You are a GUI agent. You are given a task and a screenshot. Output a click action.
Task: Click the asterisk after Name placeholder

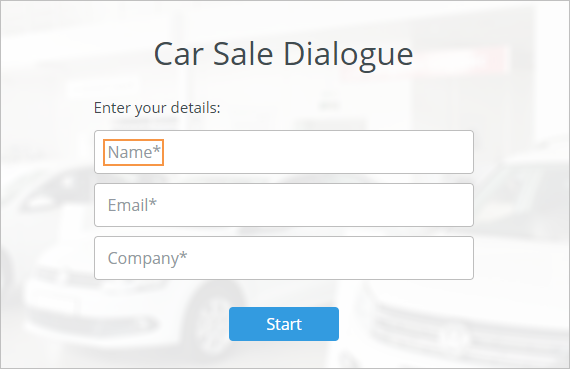coord(156,149)
